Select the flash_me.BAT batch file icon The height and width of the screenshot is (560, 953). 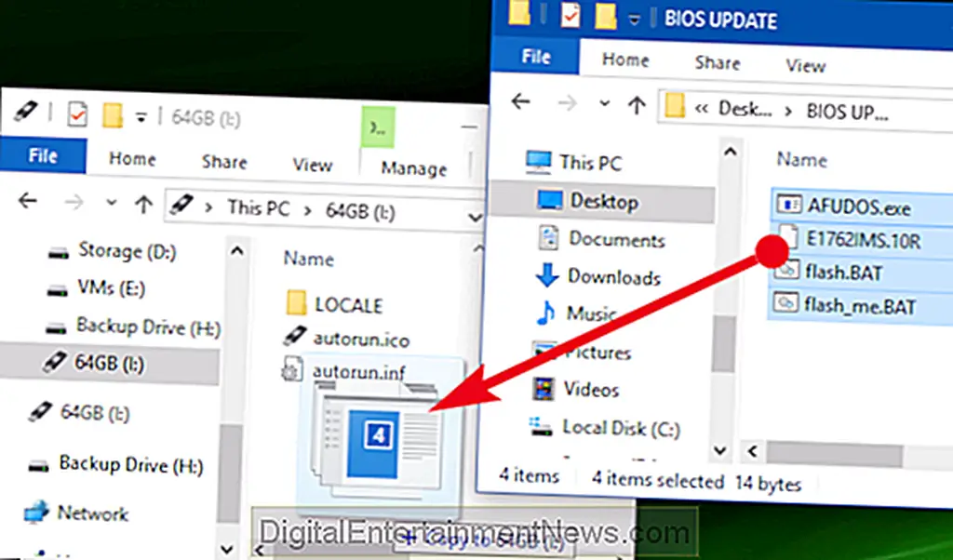[789, 302]
